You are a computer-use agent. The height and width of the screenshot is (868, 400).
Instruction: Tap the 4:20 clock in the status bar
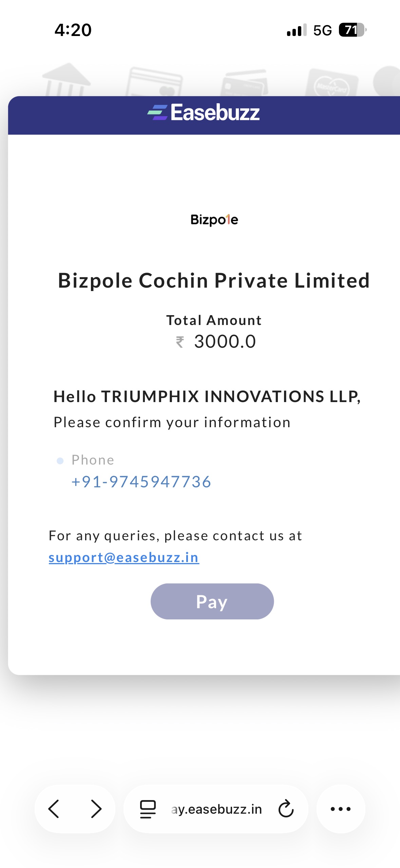pos(73,30)
